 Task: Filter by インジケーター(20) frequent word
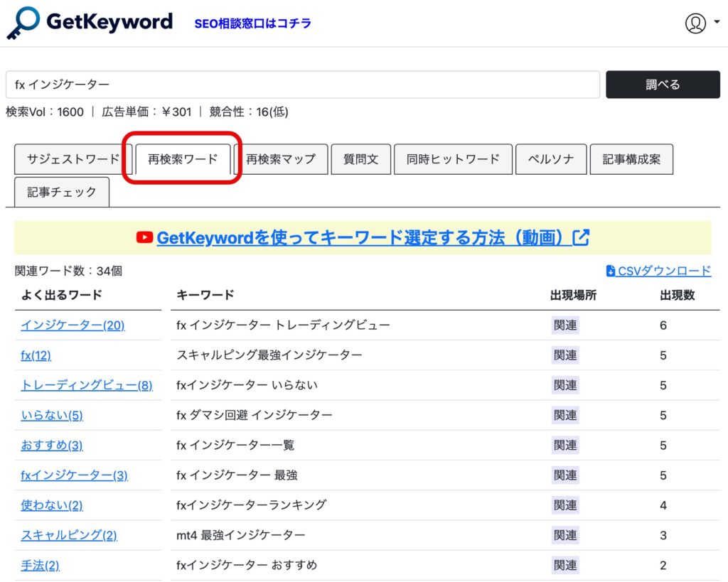coord(73,325)
